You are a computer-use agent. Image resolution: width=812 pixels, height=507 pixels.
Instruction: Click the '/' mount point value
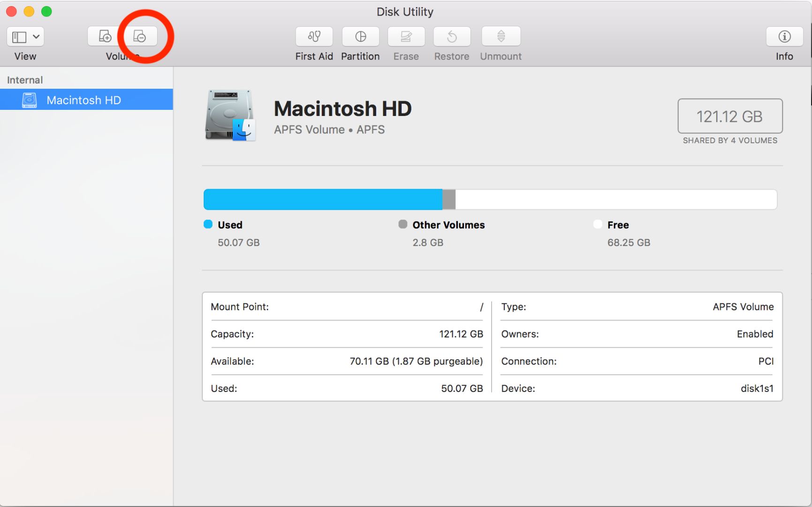[x=481, y=307]
